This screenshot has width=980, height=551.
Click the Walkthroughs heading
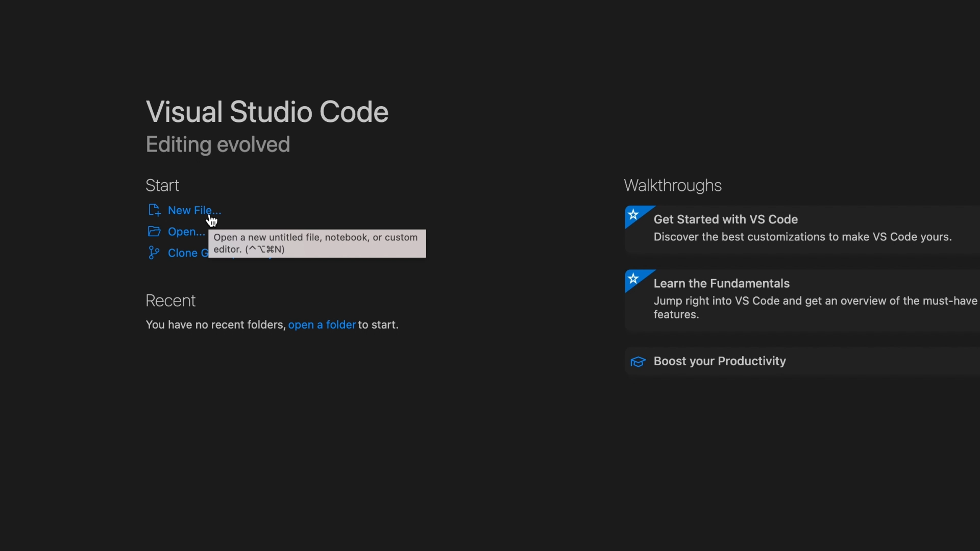(673, 186)
